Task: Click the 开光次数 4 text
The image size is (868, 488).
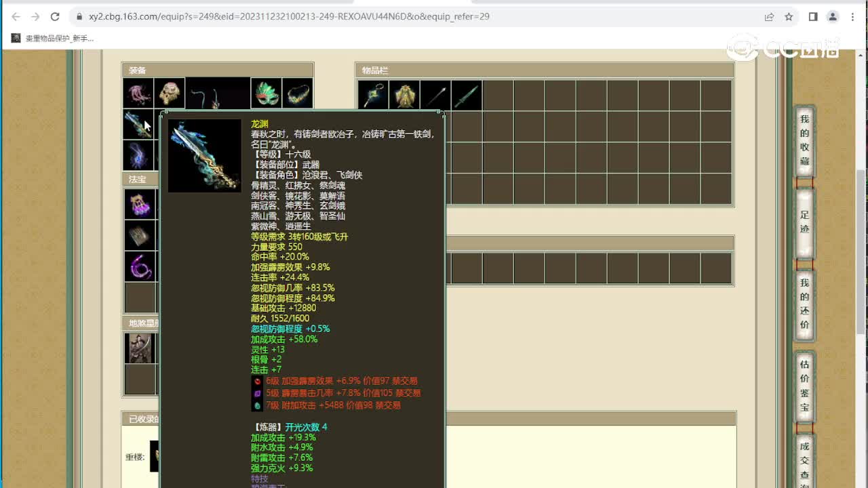Action: pyautogui.click(x=306, y=426)
